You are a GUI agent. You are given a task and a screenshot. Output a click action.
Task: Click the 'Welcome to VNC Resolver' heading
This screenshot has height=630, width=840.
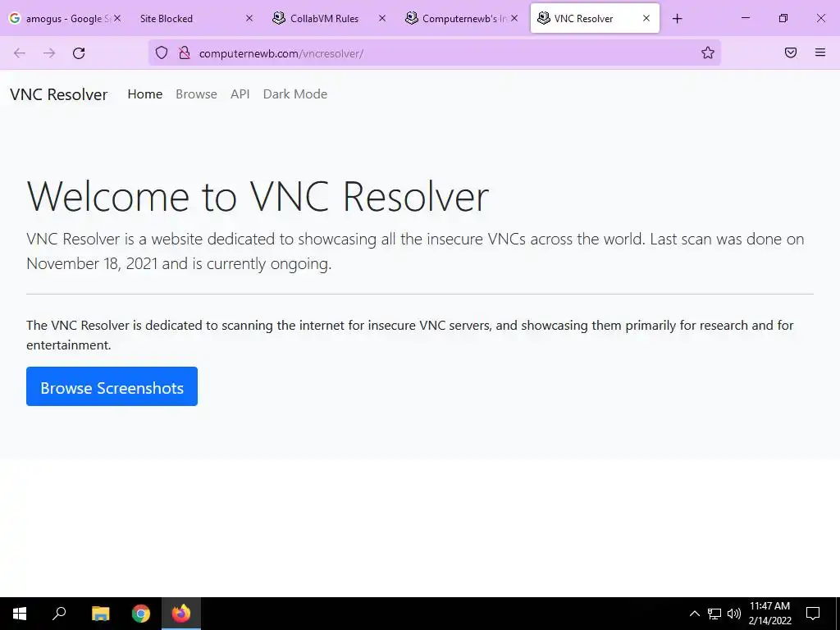pyautogui.click(x=258, y=196)
